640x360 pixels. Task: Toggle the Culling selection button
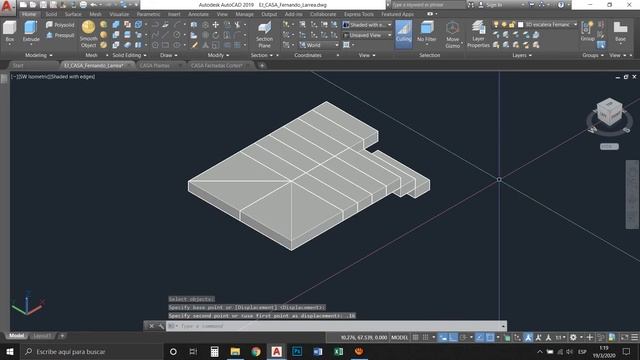[x=404, y=33]
